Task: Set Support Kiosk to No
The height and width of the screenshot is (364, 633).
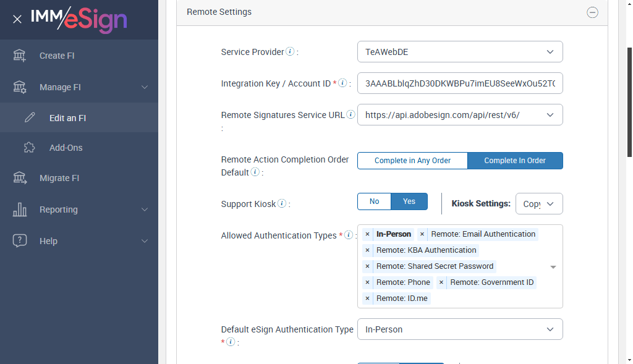Action: tap(374, 201)
